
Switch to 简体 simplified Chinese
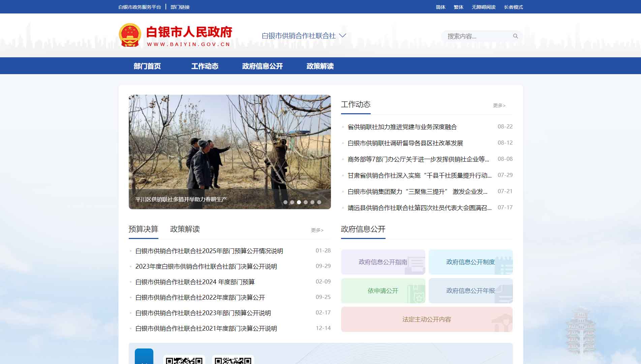(x=440, y=7)
